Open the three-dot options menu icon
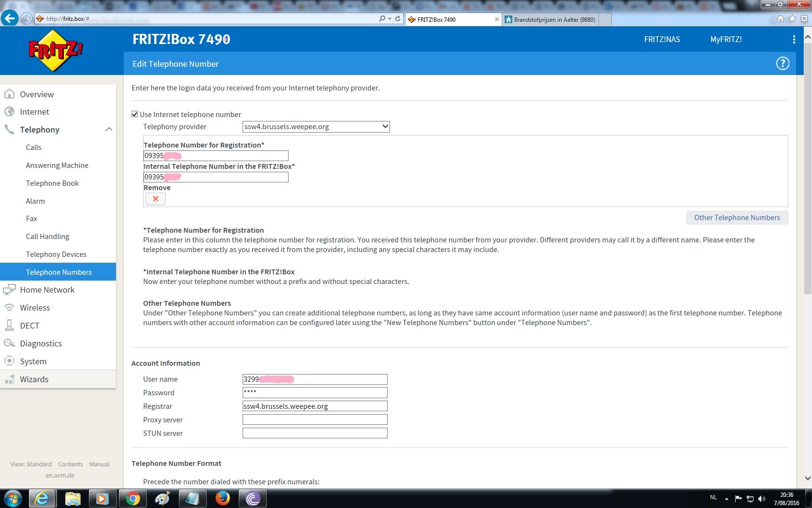This screenshot has height=508, width=812. 794,39
